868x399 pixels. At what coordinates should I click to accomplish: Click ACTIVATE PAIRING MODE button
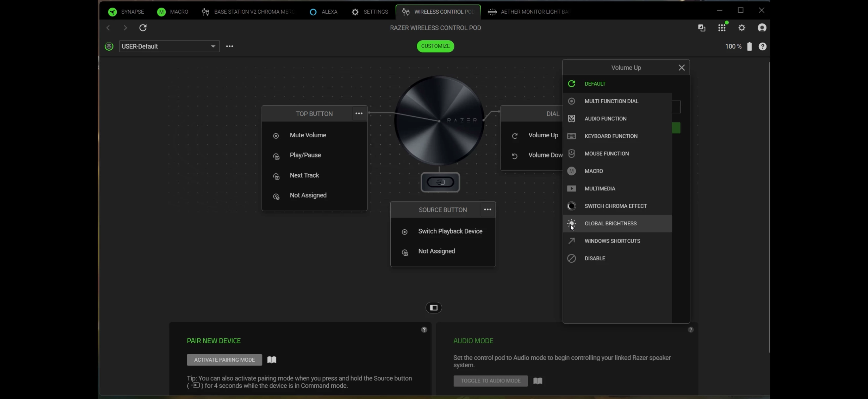point(224,360)
